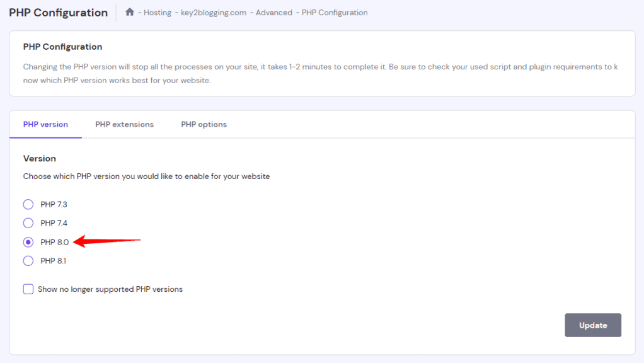
Task: Select the PHP 7.3 radio button
Action: click(28, 204)
